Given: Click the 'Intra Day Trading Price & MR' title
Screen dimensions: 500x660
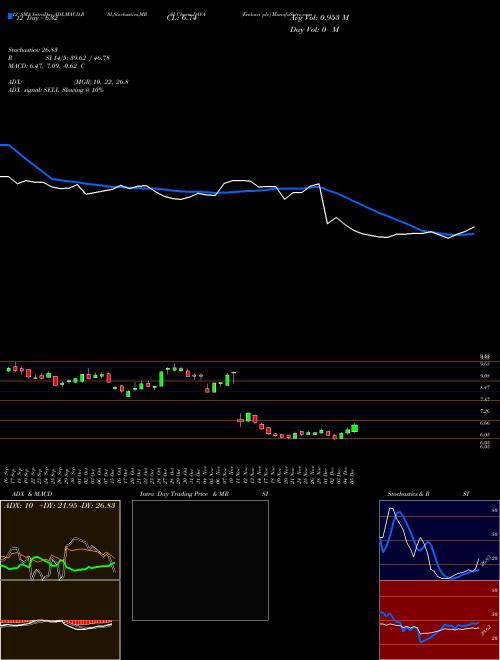Looking at the screenshot, I should pyautogui.click(x=184, y=494).
